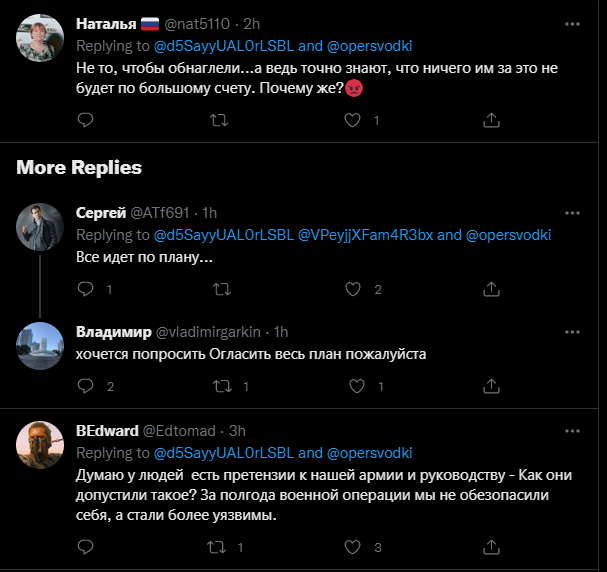Share Сергей's tweet
607x572 pixels.
pyautogui.click(x=491, y=290)
